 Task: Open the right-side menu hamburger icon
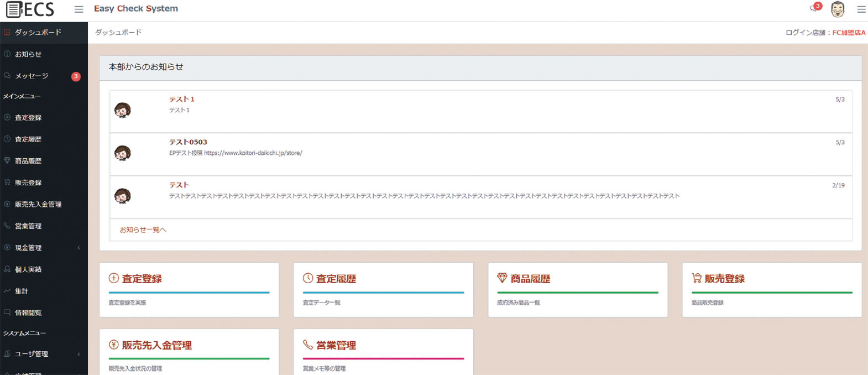(861, 9)
